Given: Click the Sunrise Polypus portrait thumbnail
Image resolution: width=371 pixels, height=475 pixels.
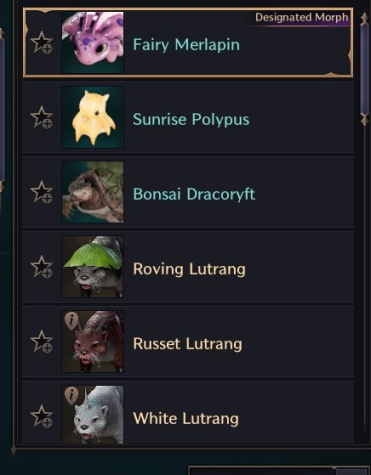Looking at the screenshot, I should click(93, 117).
